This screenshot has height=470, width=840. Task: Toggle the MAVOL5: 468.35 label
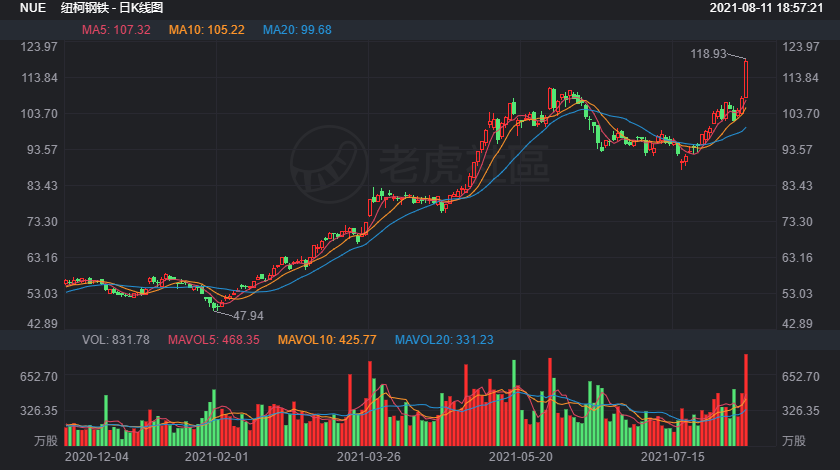coord(213,340)
